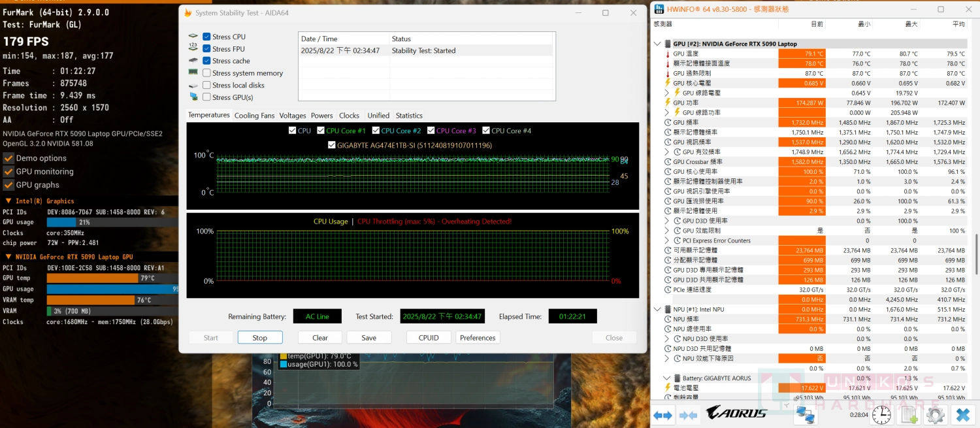Open the Voltages tab
The image size is (980, 428).
293,116
